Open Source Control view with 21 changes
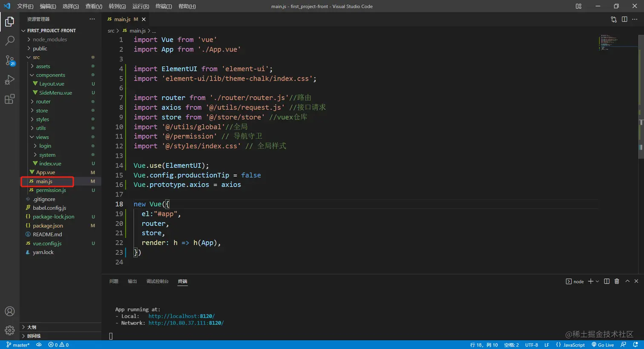 (x=9, y=61)
